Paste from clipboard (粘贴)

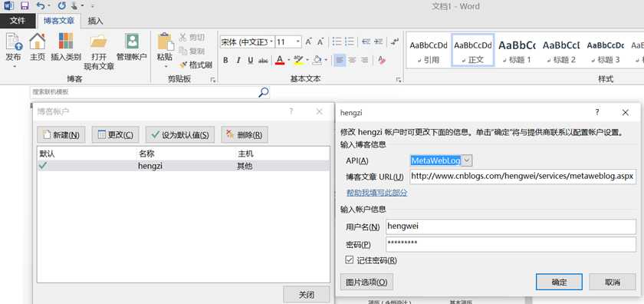[x=165, y=47]
